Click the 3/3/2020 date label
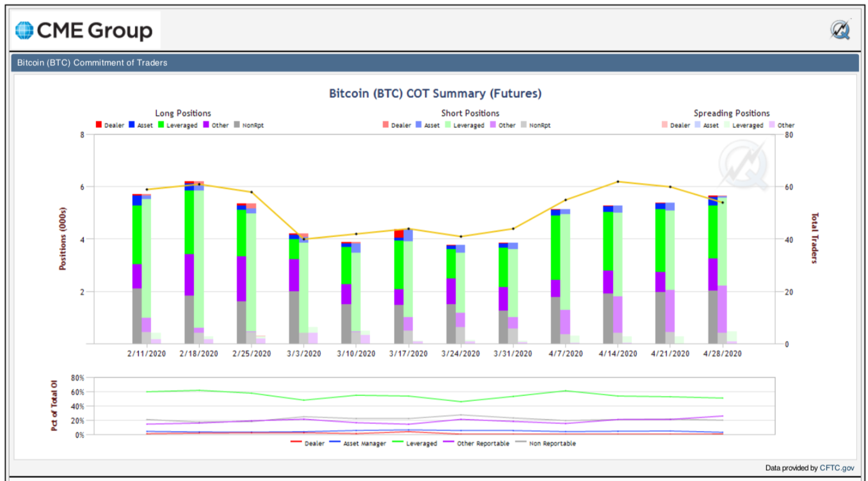This screenshot has width=868, height=481. pyautogui.click(x=303, y=353)
